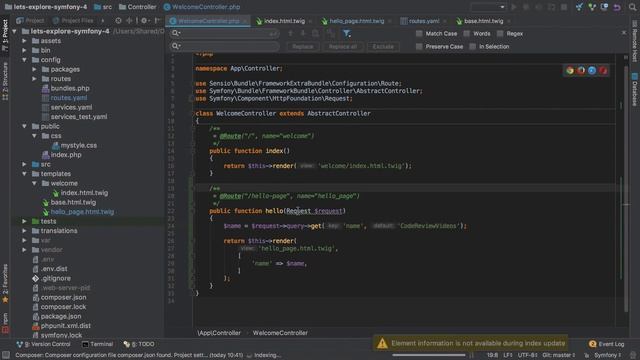
Task: Click collapse all icon in Project panel
Action: pyautogui.click(x=129, y=20)
